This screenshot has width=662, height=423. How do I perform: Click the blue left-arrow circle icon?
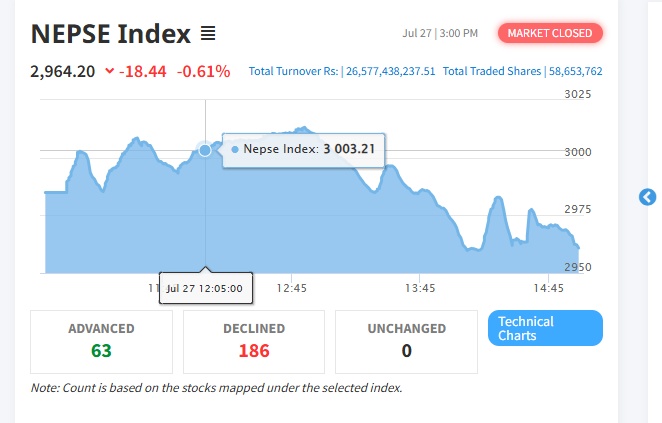point(647,197)
